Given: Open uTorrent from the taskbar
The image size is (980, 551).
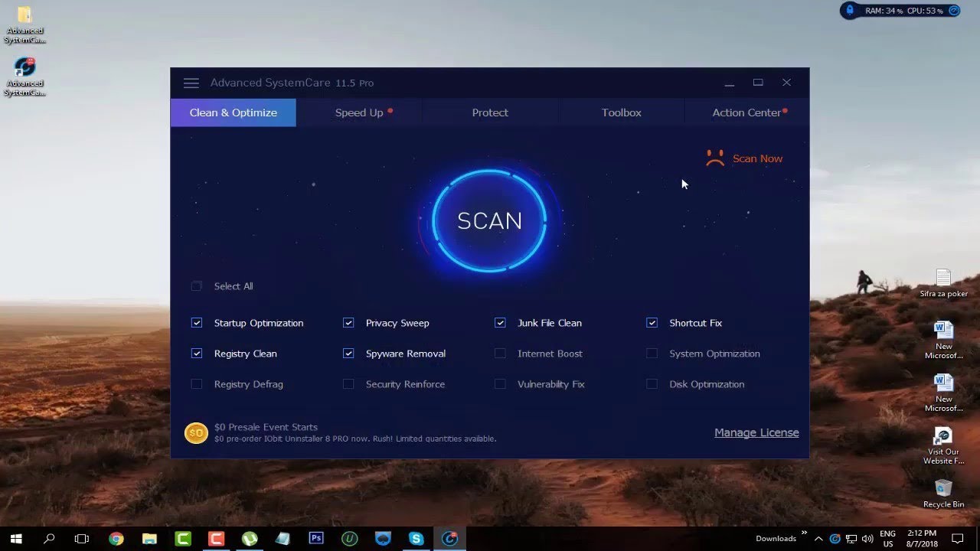Looking at the screenshot, I should tap(250, 539).
